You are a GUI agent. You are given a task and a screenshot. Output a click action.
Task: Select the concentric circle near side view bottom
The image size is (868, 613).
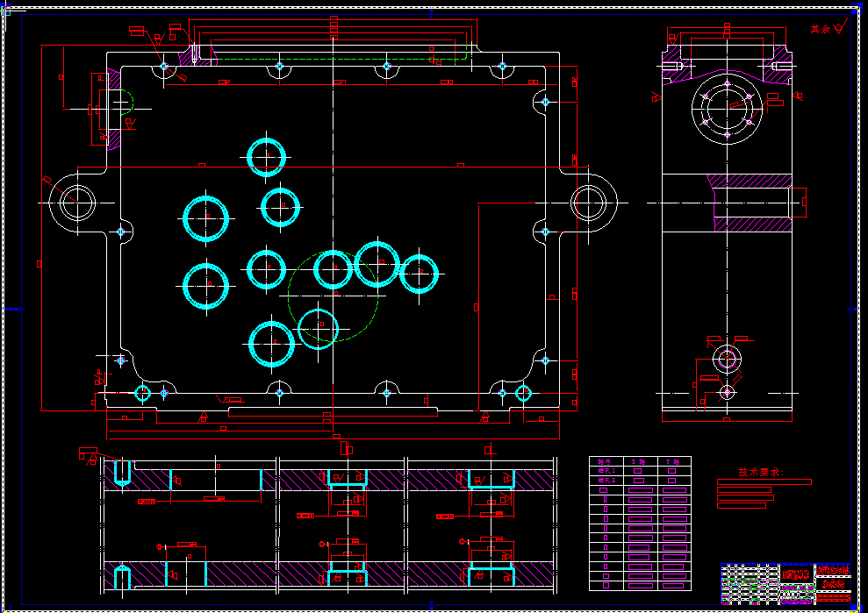pyautogui.click(x=727, y=358)
